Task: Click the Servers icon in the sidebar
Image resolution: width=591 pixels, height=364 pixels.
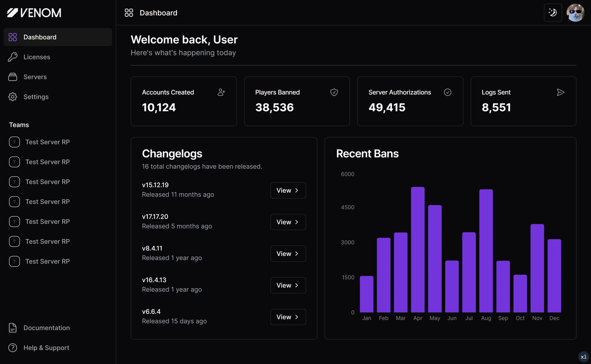Action: [12, 77]
